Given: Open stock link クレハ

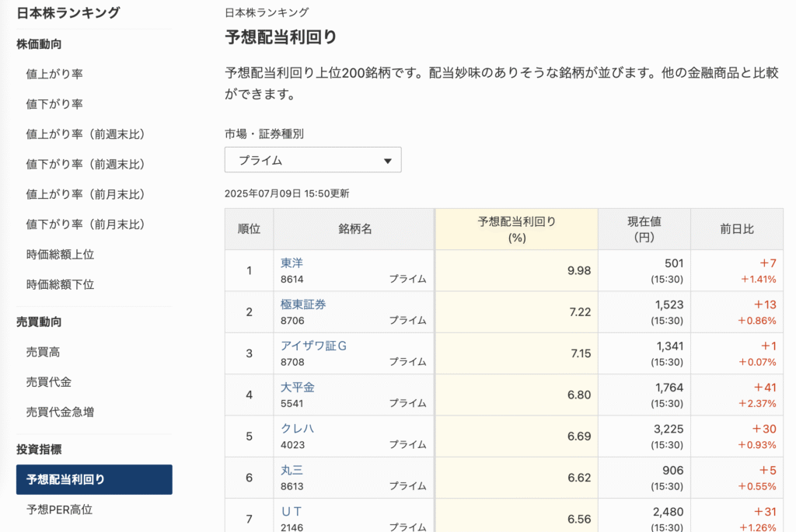Looking at the screenshot, I should tap(298, 429).
